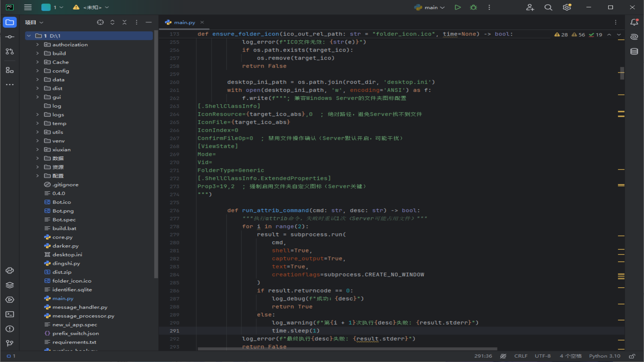Toggle Project tool window folder button
Viewport: 644px width, 362px height.
[x=10, y=22]
